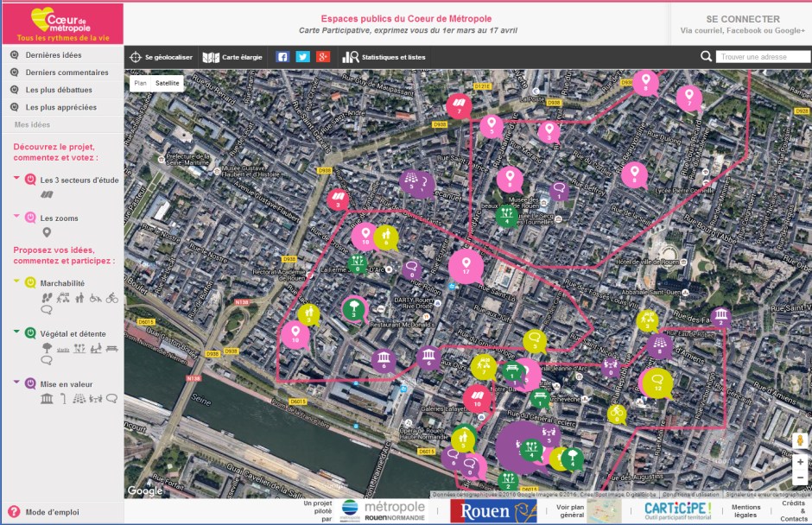The width and height of the screenshot is (812, 525).
Task: Collapse the Mise en valeur section arrow
Action: (16, 383)
